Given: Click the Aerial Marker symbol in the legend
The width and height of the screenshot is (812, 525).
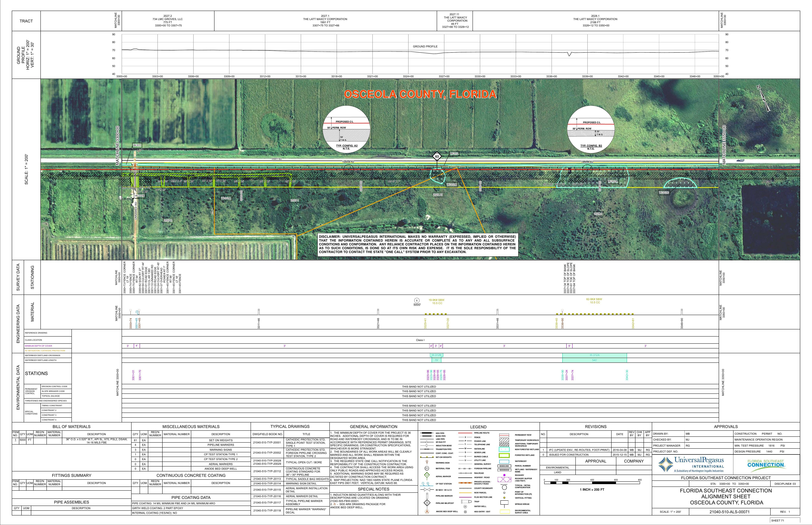Looking at the screenshot, I should coord(427,475).
